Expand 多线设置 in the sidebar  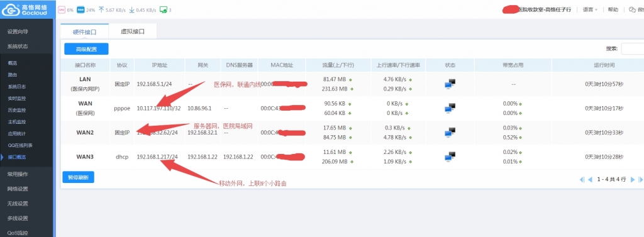point(18,218)
